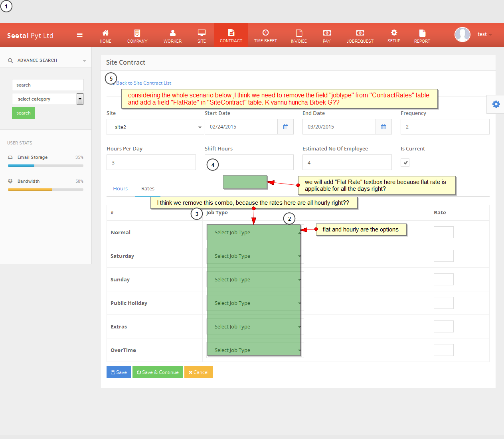This screenshot has width=504, height=439.
Task: Click the Bandwidth progress bar
Action: point(45,190)
